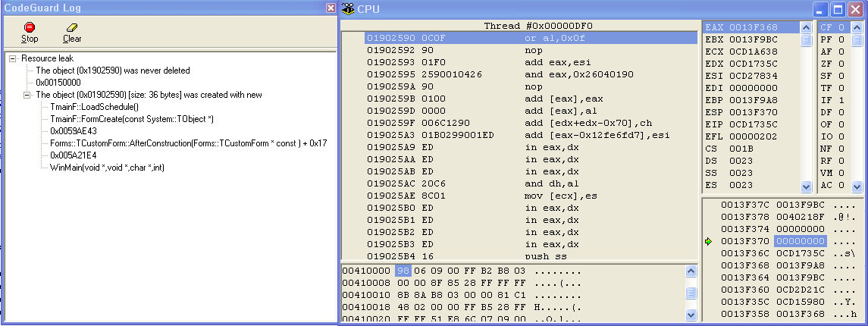Maximize the CPU window
Screen dimensions: 868x326
click(x=838, y=9)
